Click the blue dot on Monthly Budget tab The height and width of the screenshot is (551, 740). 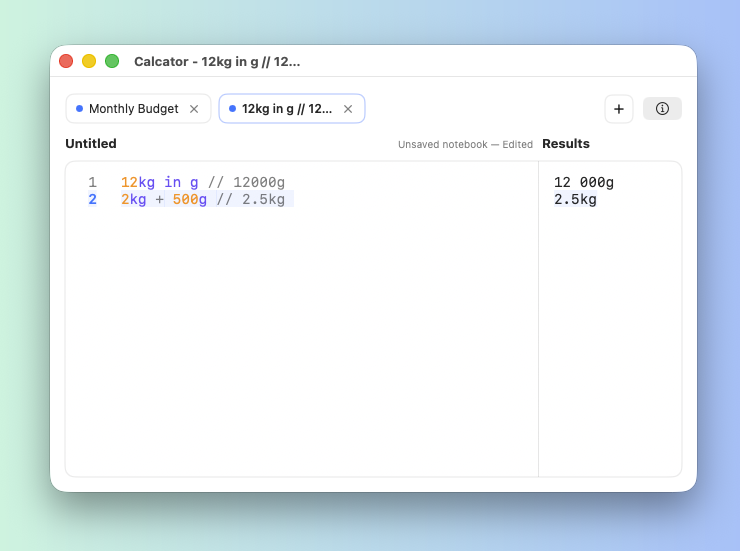(x=80, y=109)
